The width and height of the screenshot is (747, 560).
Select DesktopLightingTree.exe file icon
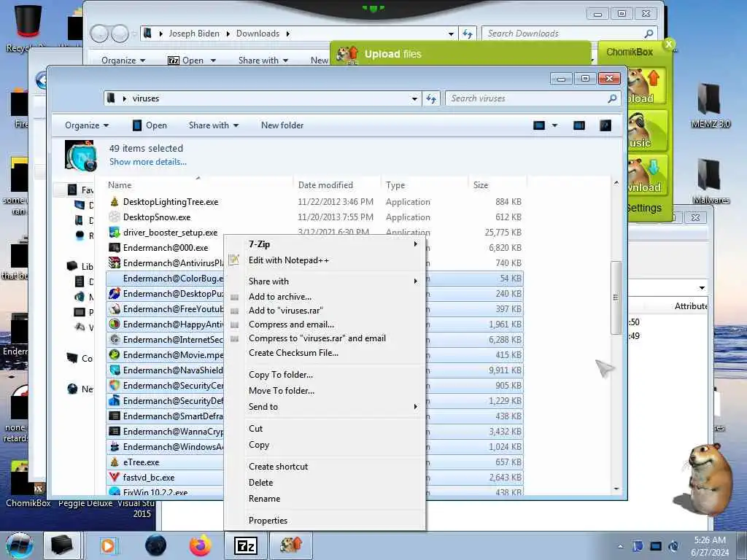(x=115, y=202)
